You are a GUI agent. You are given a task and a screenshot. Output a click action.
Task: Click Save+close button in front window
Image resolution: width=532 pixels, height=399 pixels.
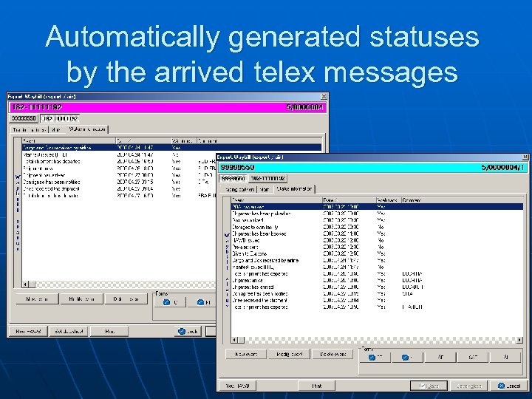pyautogui.click(x=469, y=386)
